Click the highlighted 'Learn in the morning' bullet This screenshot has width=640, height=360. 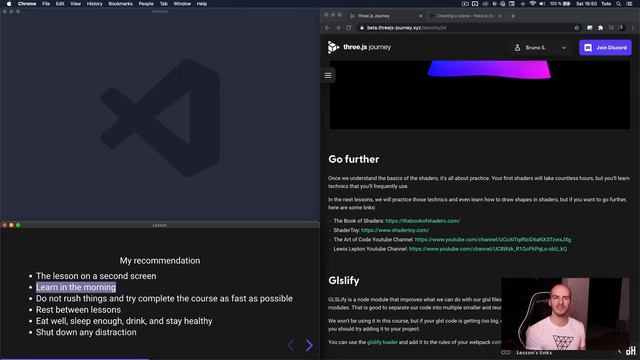tap(76, 287)
